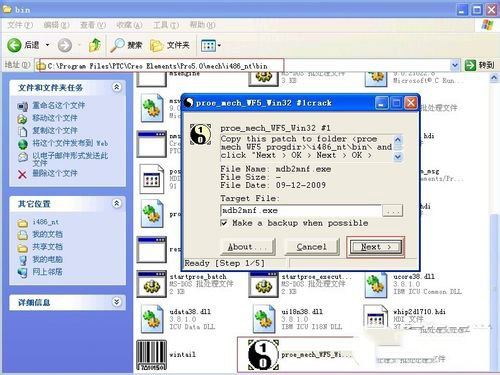The height and width of the screenshot is (375, 500).
Task: Click the bin folder icon in the title bar
Action: 7,9
